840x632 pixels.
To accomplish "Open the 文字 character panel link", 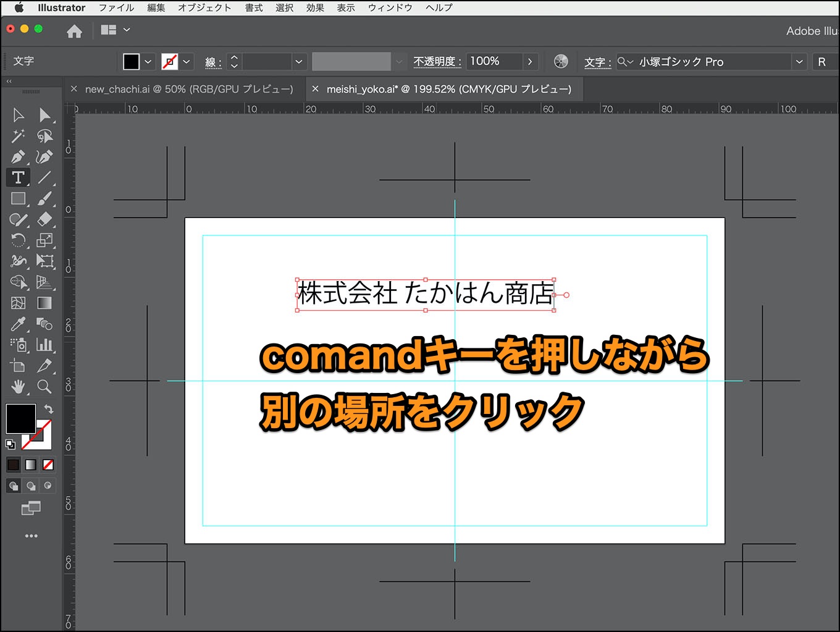I will tap(597, 62).
